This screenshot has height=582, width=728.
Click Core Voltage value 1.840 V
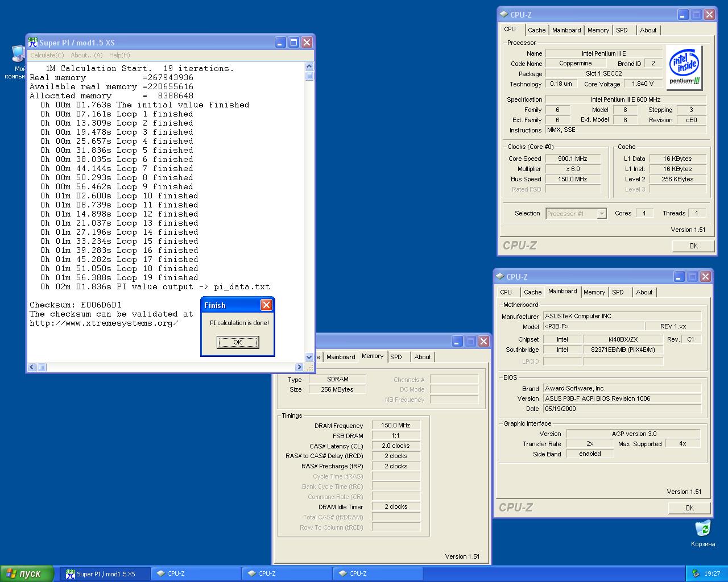[x=643, y=84]
